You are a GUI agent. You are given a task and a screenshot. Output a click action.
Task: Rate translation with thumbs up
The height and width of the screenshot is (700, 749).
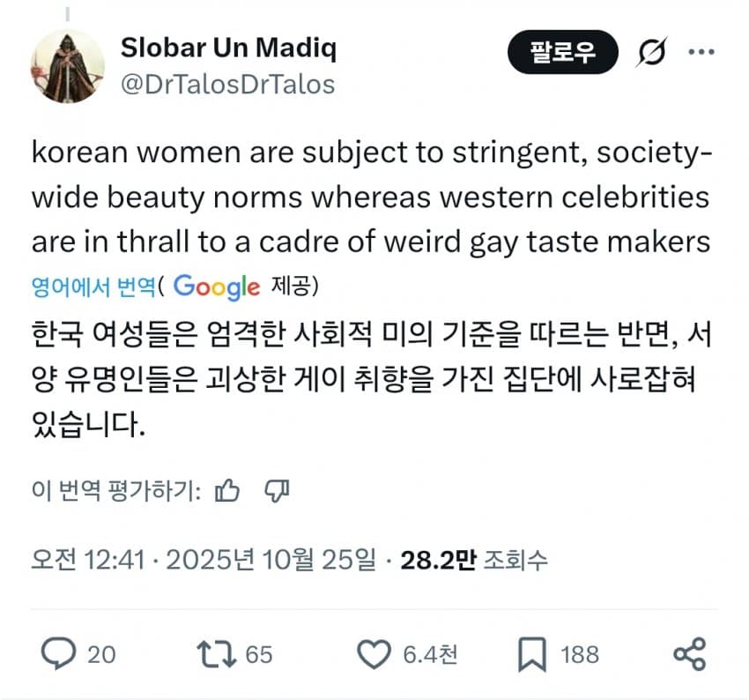227,490
